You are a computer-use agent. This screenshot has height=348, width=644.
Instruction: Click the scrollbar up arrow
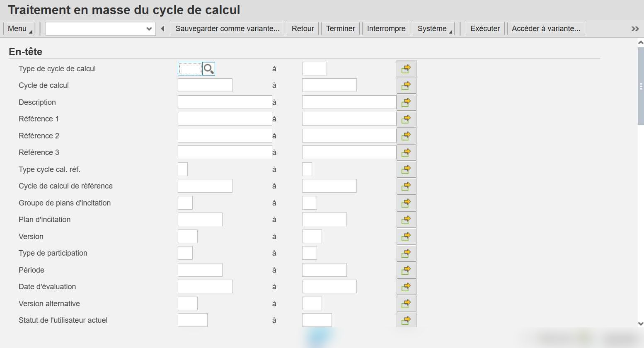641,42
